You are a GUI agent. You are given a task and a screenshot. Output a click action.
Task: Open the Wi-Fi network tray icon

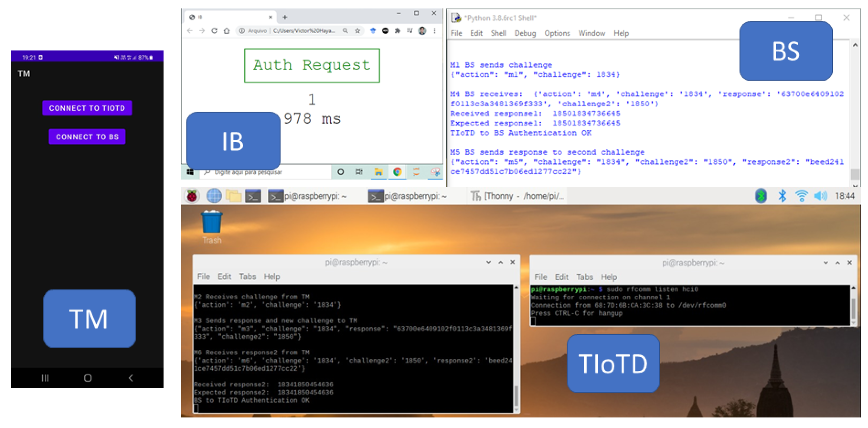click(x=801, y=196)
